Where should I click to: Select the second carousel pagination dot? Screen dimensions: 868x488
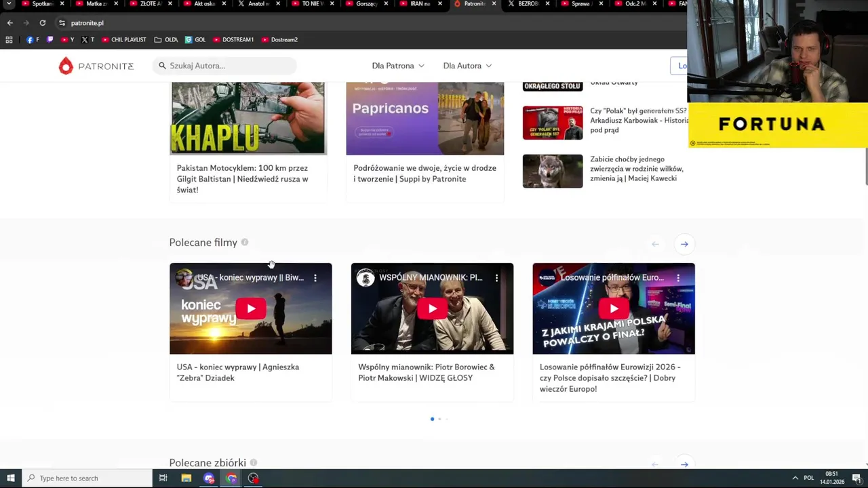pos(439,419)
